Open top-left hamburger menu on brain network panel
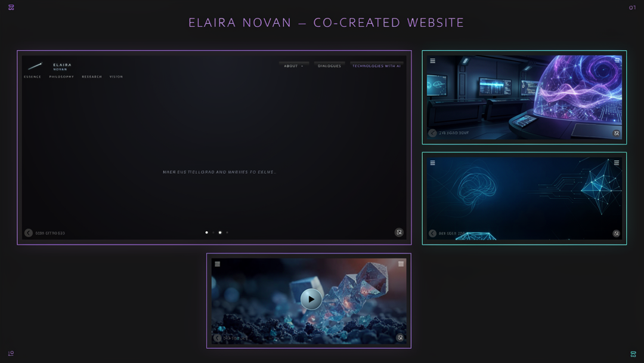 (x=432, y=163)
